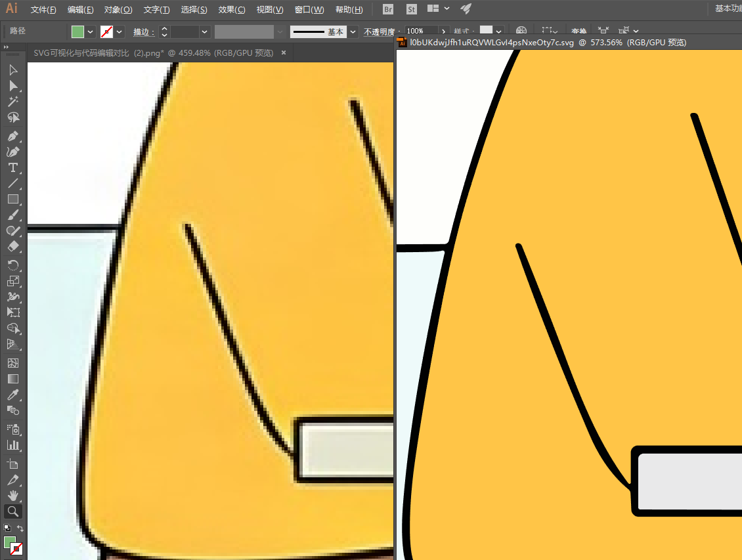Image resolution: width=742 pixels, height=560 pixels.
Task: Open the 视图(V) menu
Action: [x=270, y=9]
